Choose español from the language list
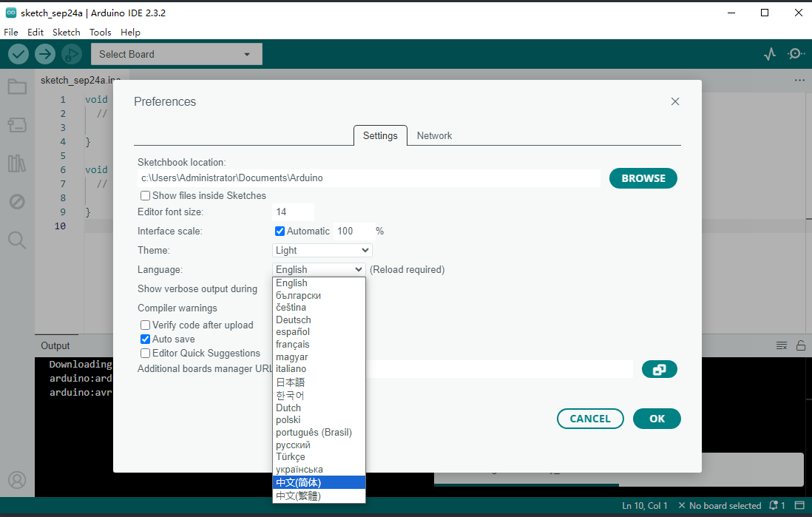The width and height of the screenshot is (812, 517). coord(319,332)
